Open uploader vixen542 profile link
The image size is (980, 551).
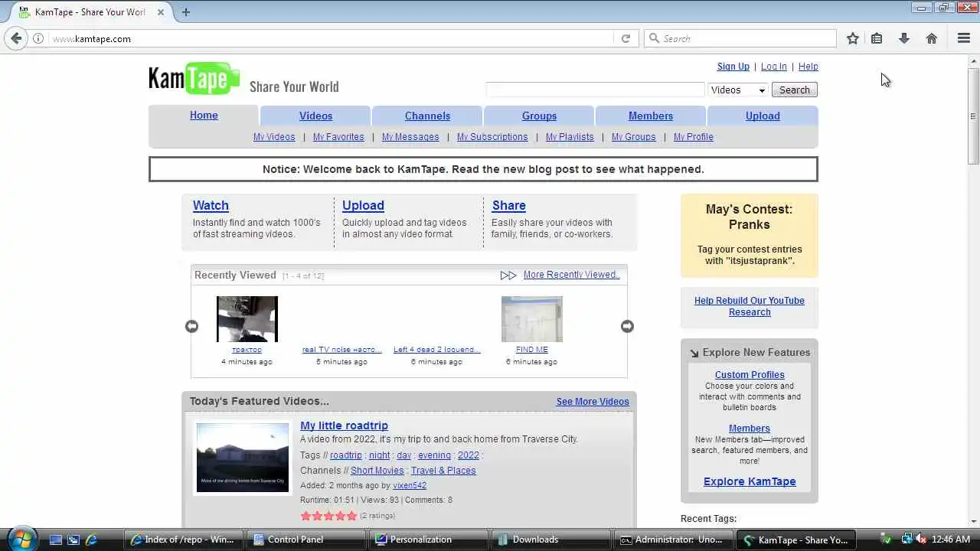point(410,485)
